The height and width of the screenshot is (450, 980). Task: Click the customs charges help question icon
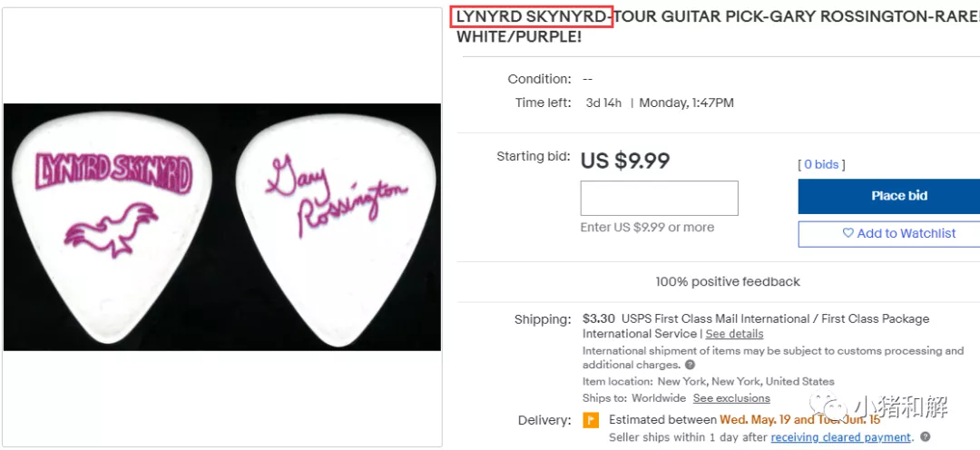(x=690, y=366)
